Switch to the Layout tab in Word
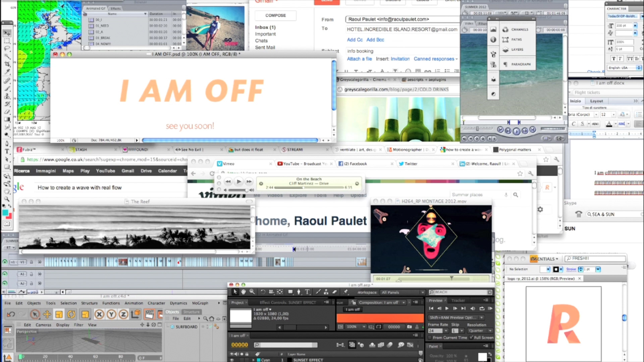The image size is (644, 362). pos(596,101)
